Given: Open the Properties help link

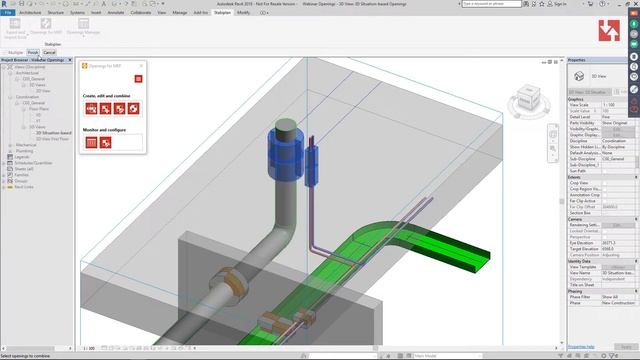Looking at the screenshot, I should [581, 347].
